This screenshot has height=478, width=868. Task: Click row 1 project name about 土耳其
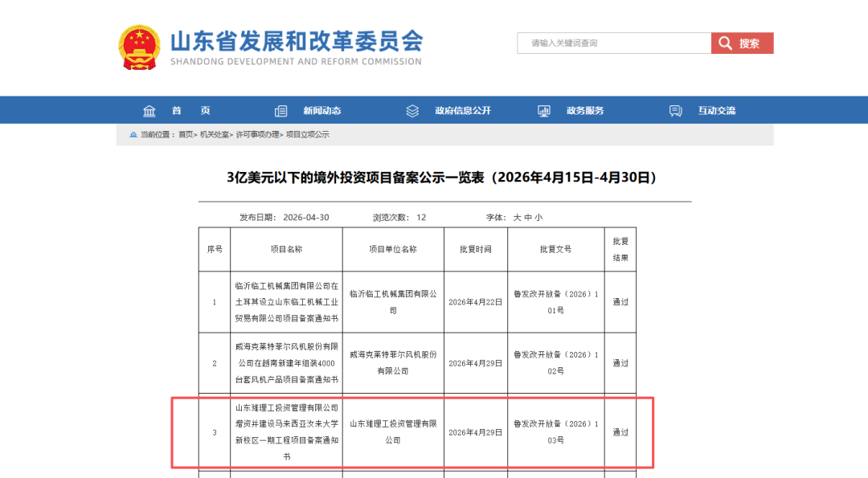tap(286, 302)
